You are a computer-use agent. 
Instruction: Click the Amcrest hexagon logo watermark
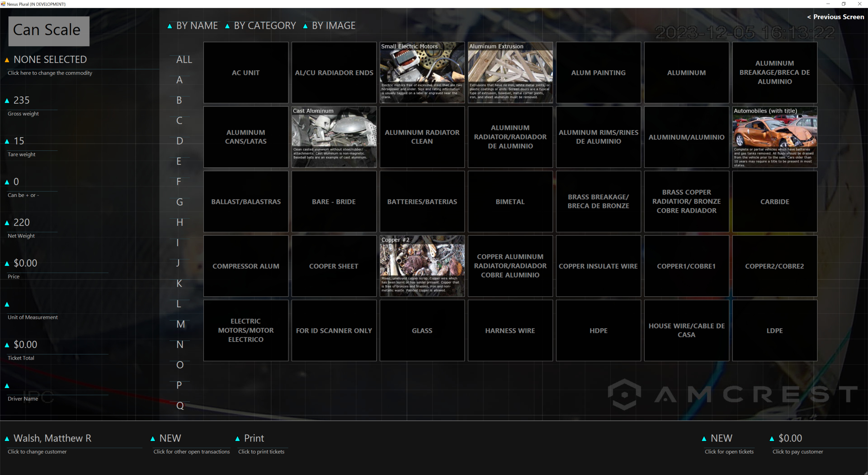tap(625, 393)
